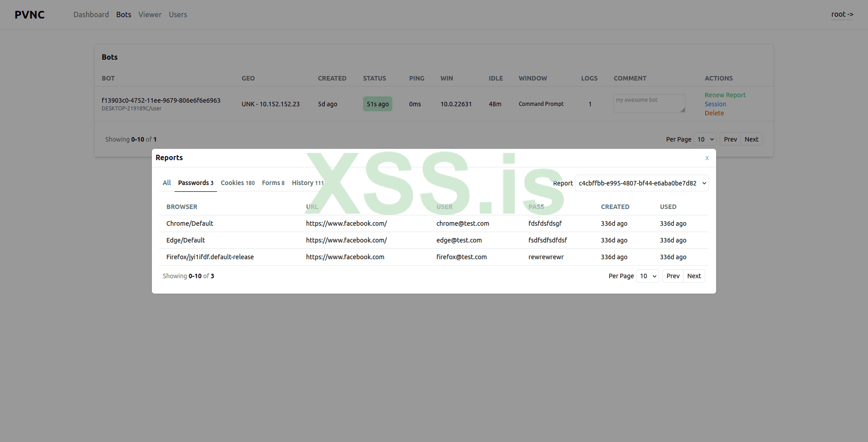Focus the 'my awesome bot' comment field

[650, 104]
